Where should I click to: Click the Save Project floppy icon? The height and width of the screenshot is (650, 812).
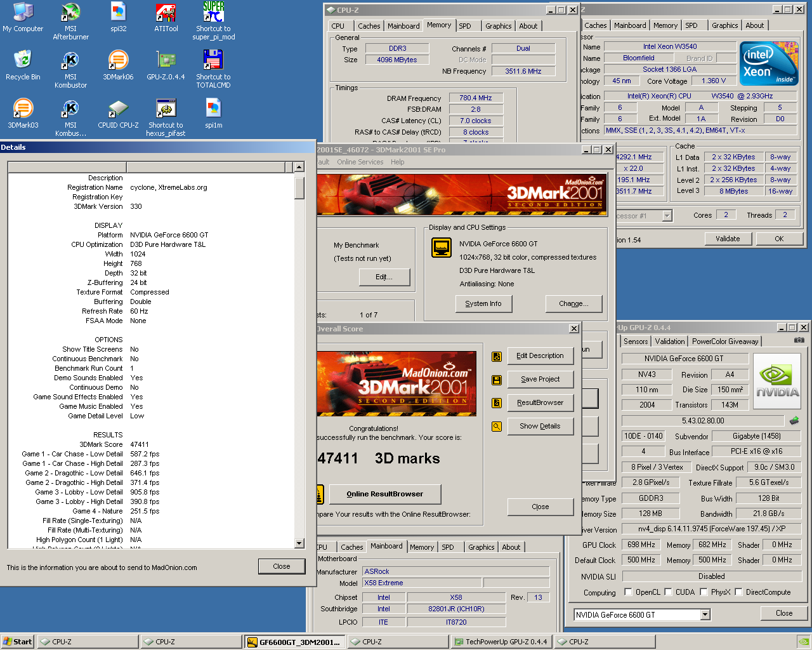click(497, 380)
